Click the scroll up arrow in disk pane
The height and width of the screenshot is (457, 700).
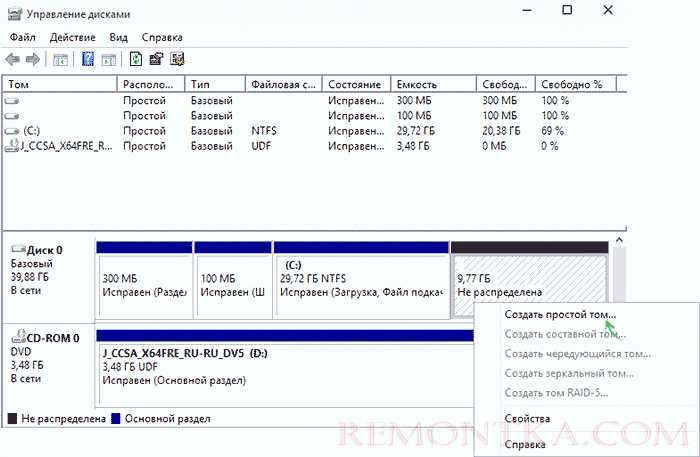click(x=619, y=241)
